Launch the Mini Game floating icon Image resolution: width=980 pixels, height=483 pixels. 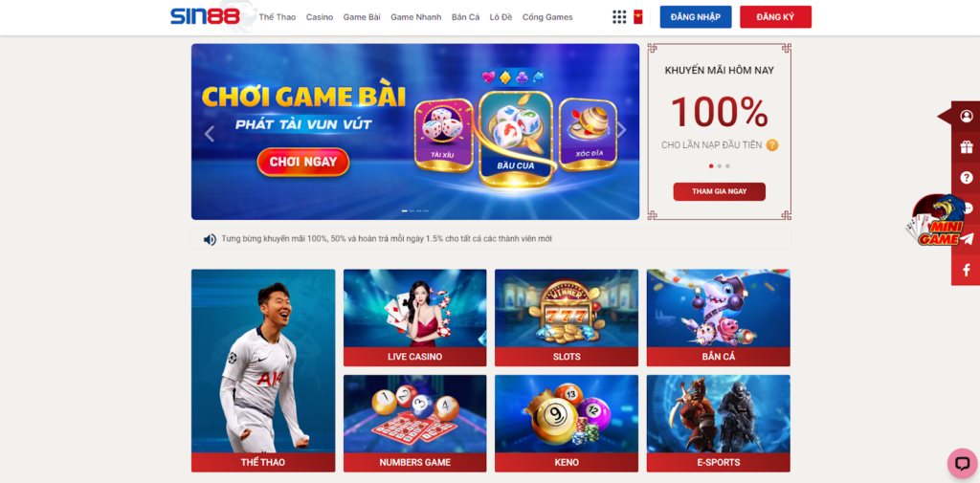pos(936,220)
